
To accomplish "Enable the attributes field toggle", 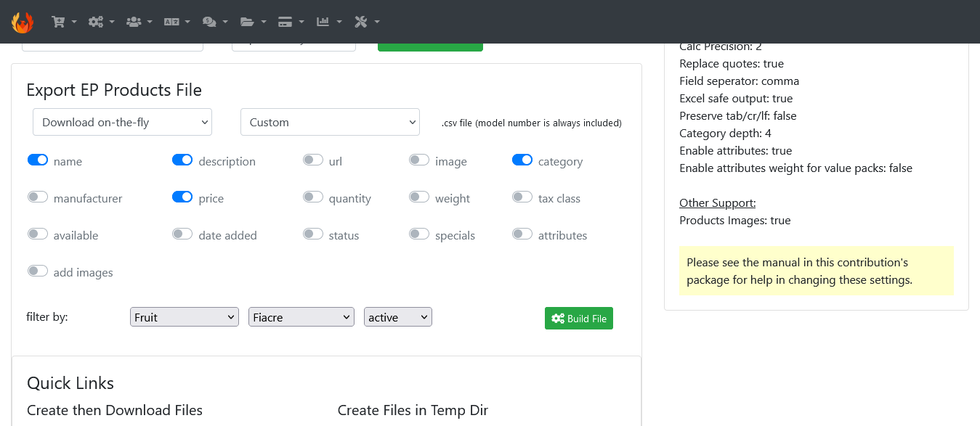I will coord(522,234).
